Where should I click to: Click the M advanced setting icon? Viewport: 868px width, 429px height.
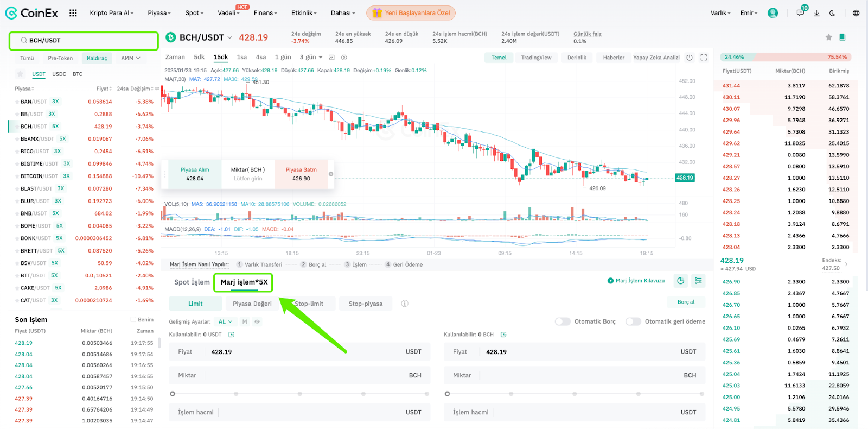[x=245, y=321]
